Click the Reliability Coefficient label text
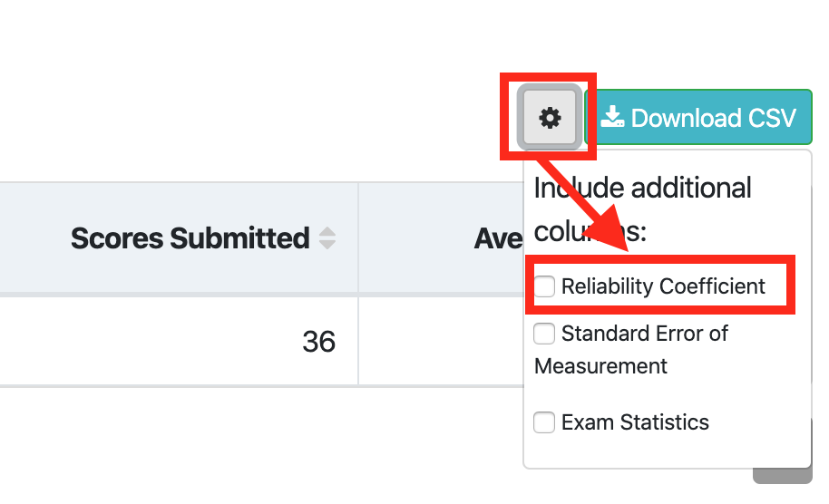Image resolution: width=829 pixels, height=504 pixels. 663,286
